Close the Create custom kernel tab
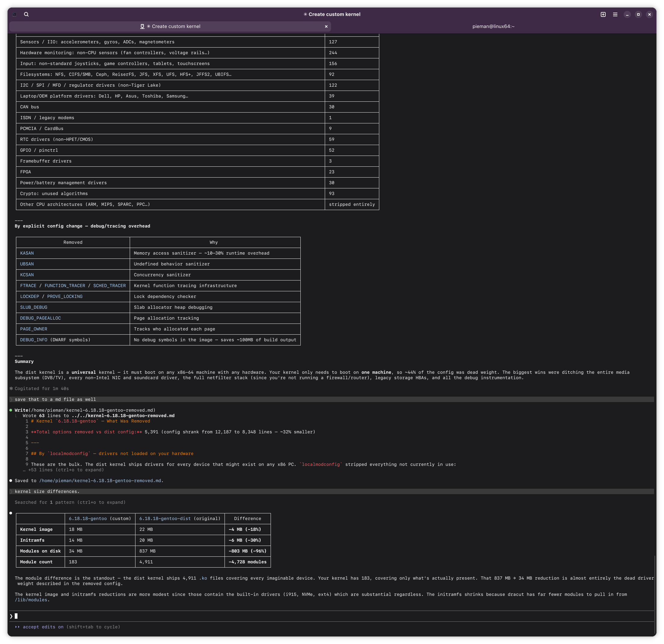This screenshot has height=644, width=664. 326,26
